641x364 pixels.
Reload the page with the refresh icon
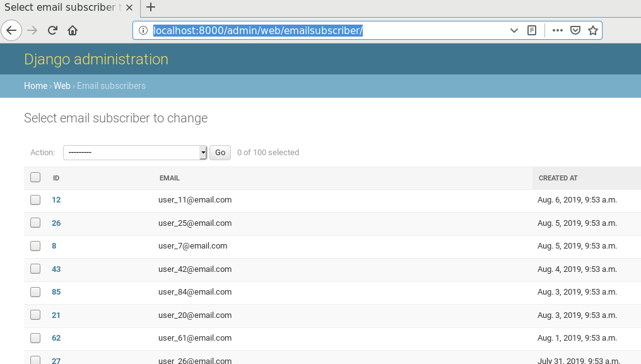click(52, 30)
